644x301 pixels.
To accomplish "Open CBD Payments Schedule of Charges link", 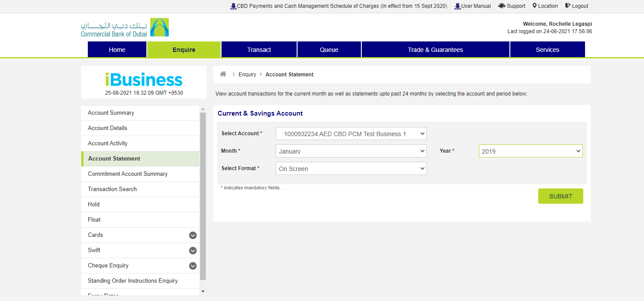I will [342, 6].
